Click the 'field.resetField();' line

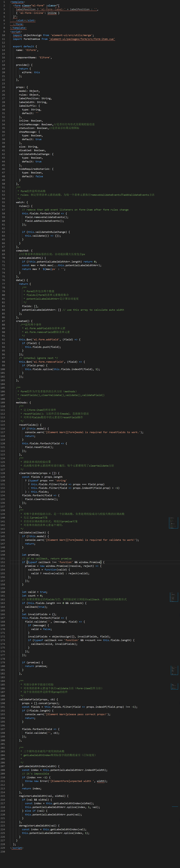click(39, 447)
